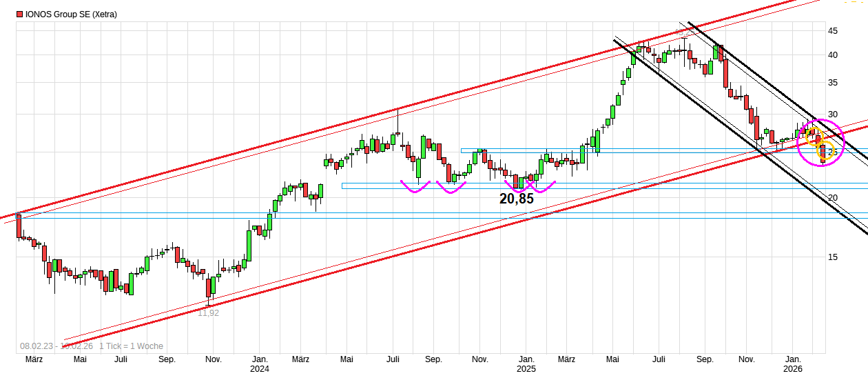Viewport: 868px width, 378px height.
Task: Click the bold 20,85 price annotation
Action: pyautogui.click(x=516, y=199)
